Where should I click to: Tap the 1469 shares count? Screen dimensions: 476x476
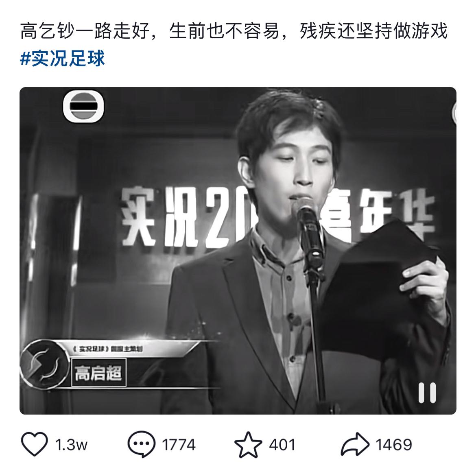pyautogui.click(x=394, y=445)
